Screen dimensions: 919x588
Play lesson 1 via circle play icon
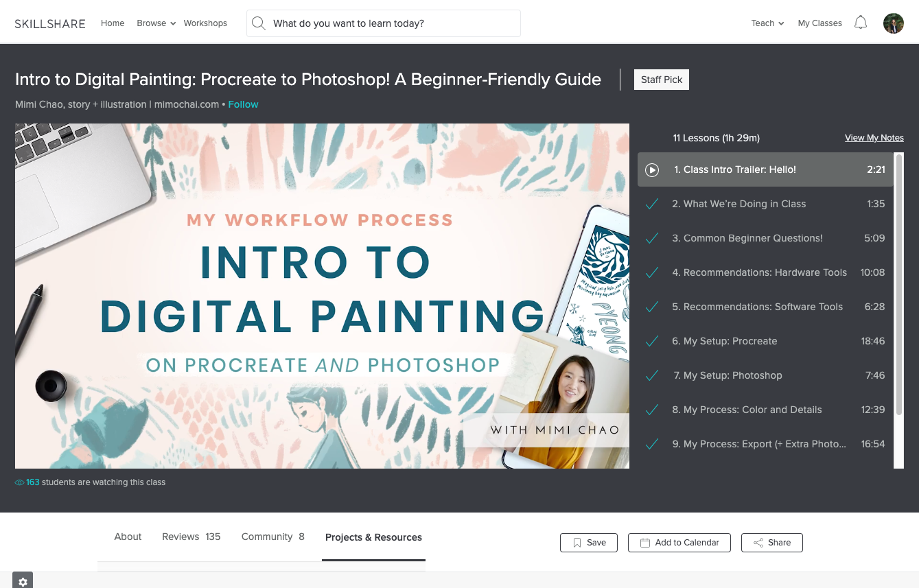click(652, 169)
